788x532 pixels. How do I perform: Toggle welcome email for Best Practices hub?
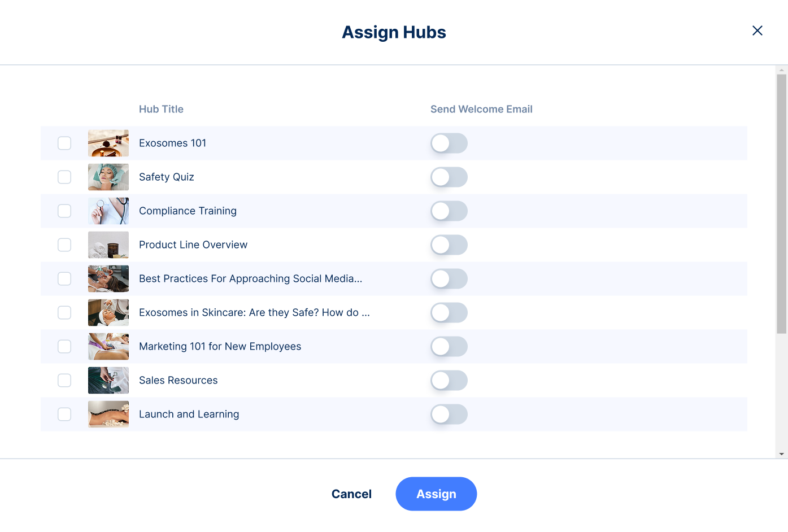449,278
